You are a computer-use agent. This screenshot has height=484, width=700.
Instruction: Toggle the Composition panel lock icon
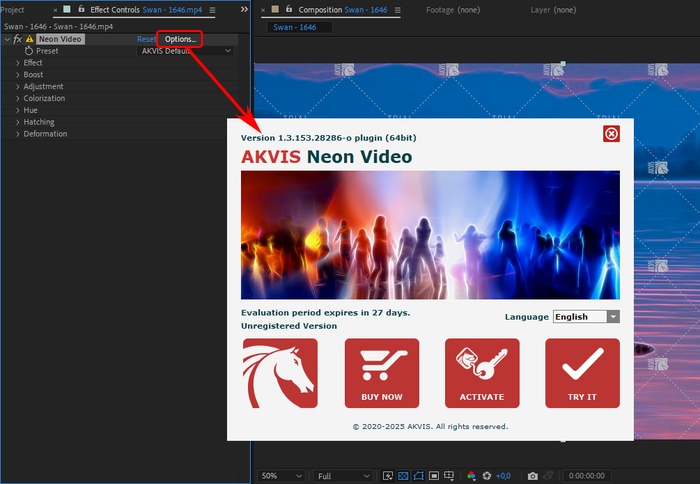click(289, 9)
